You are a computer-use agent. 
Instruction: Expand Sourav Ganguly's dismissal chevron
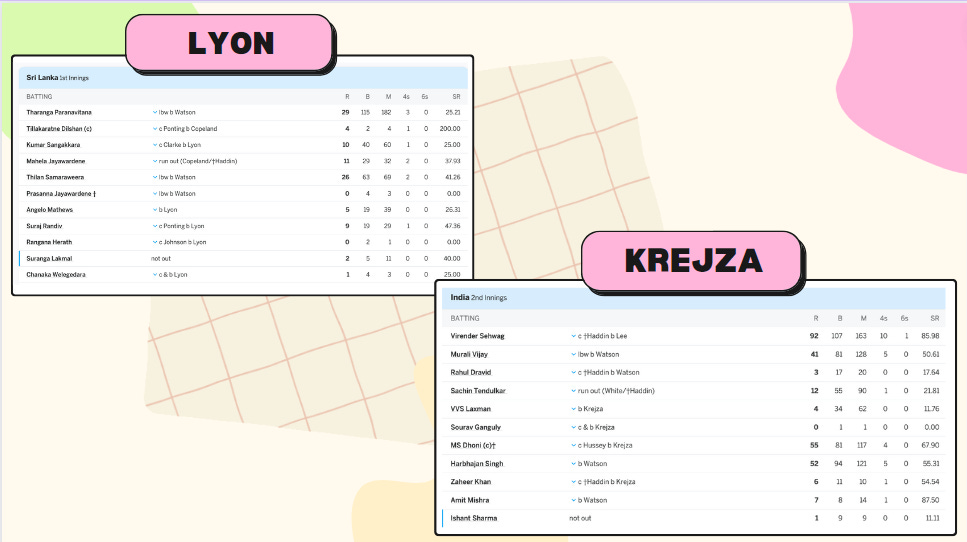coord(574,427)
